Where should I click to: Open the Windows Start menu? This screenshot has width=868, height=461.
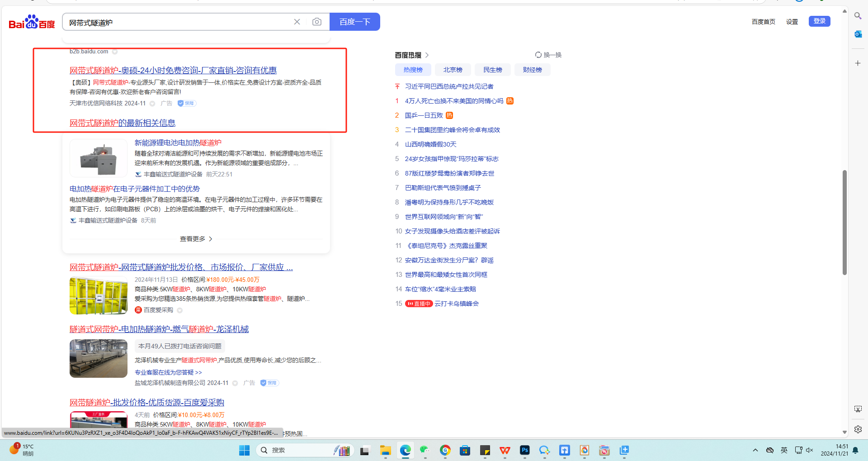click(x=244, y=450)
